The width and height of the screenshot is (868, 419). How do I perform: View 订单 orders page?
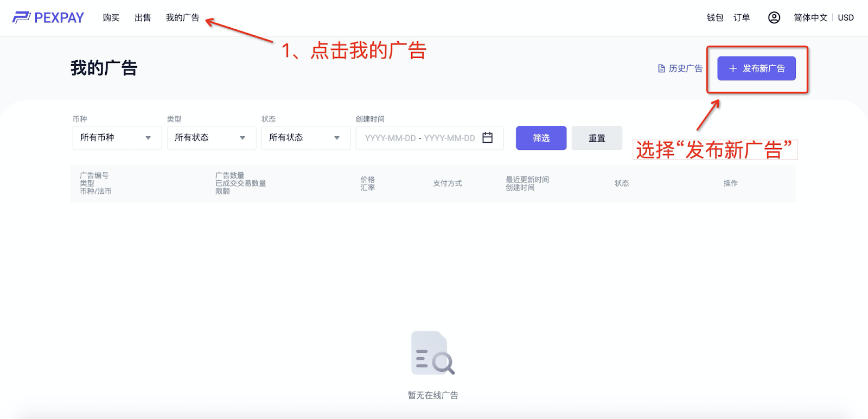(741, 18)
